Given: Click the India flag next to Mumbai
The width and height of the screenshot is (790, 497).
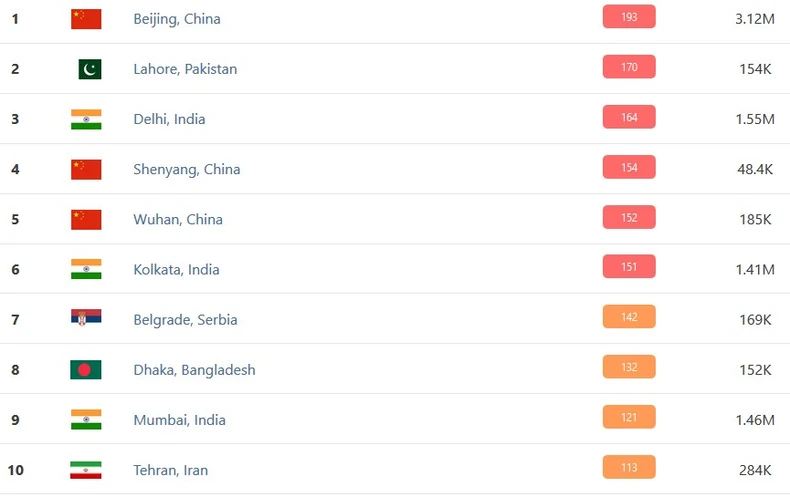Looking at the screenshot, I should point(86,420).
